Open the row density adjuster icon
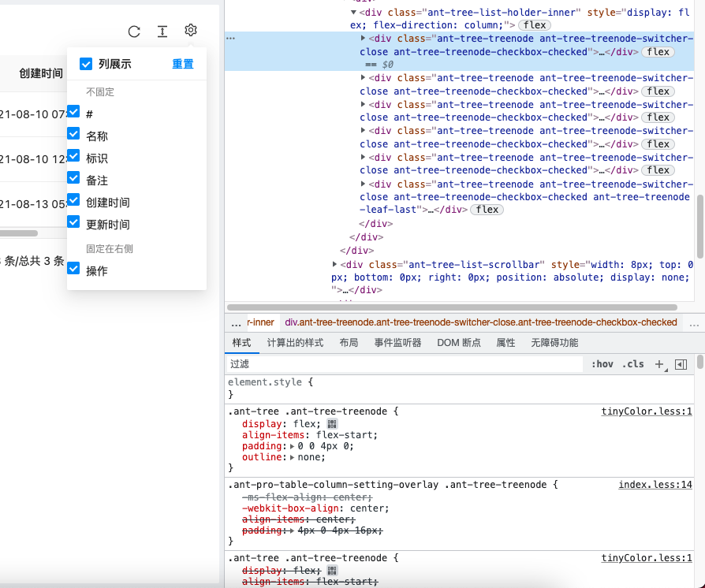The width and height of the screenshot is (705, 588). click(x=162, y=32)
